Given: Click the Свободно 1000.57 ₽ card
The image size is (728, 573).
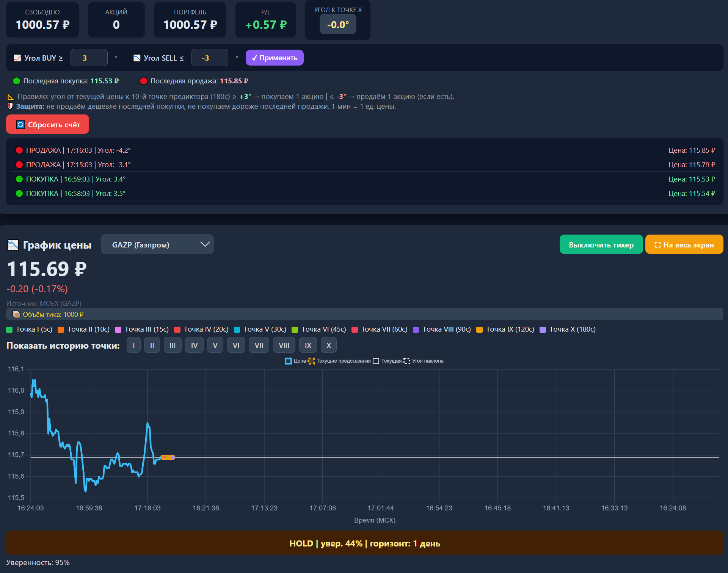Looking at the screenshot, I should (x=42, y=20).
